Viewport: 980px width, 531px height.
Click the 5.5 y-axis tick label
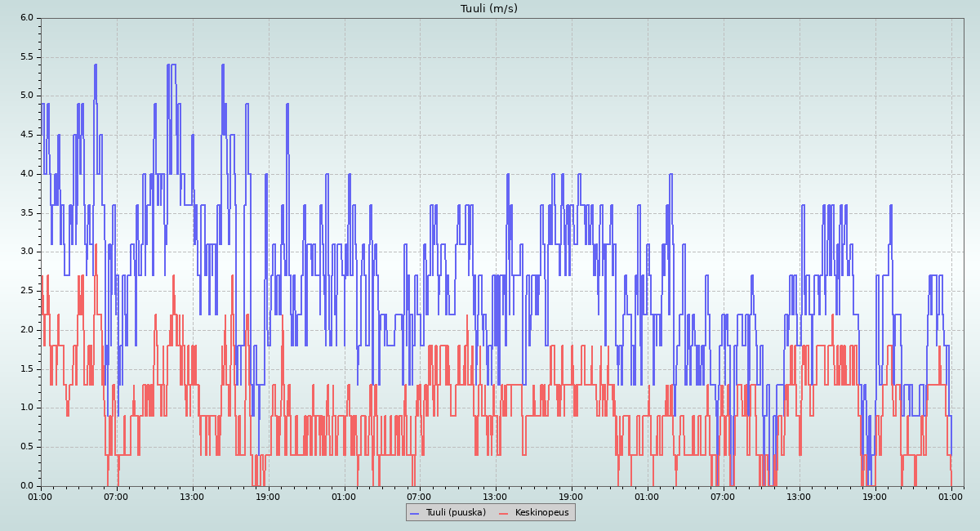pos(27,57)
